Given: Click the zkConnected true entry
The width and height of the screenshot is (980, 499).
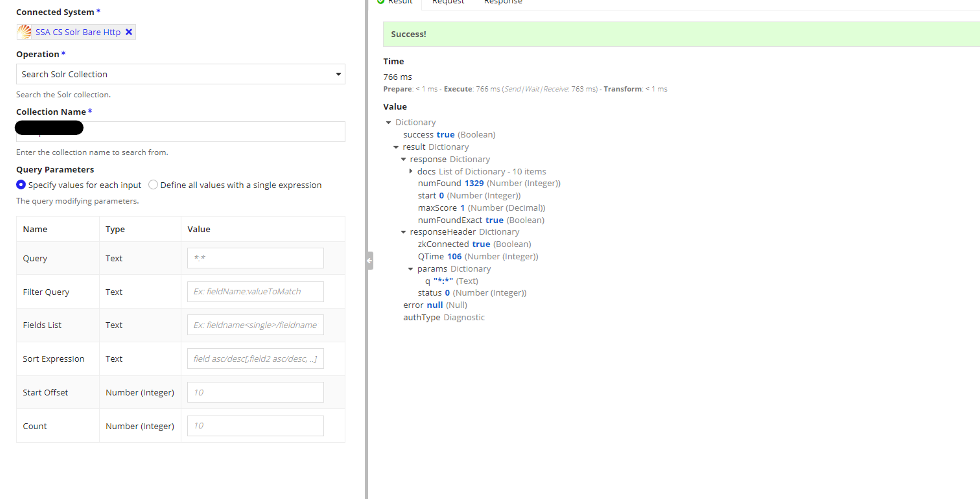Looking at the screenshot, I should [x=474, y=244].
